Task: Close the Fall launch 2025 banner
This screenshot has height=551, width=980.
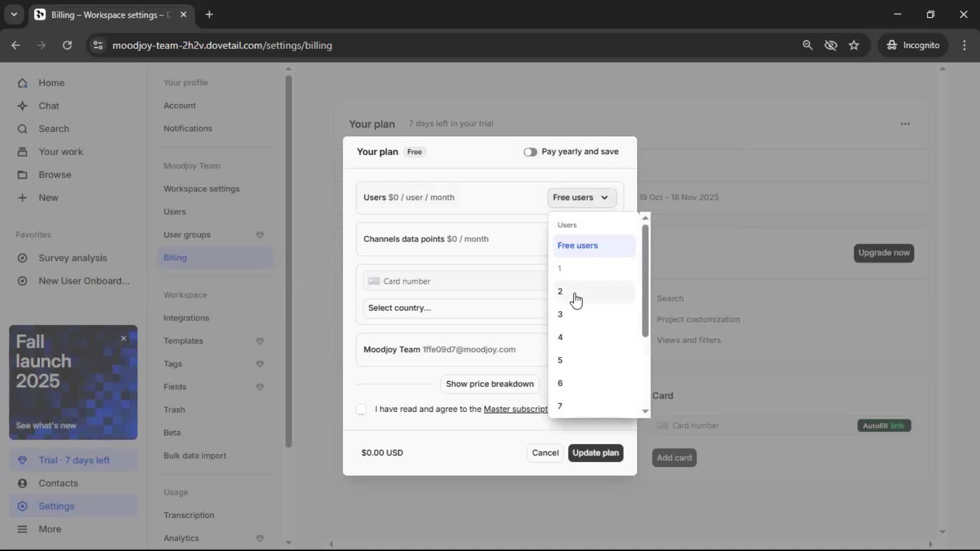Action: tap(124, 338)
